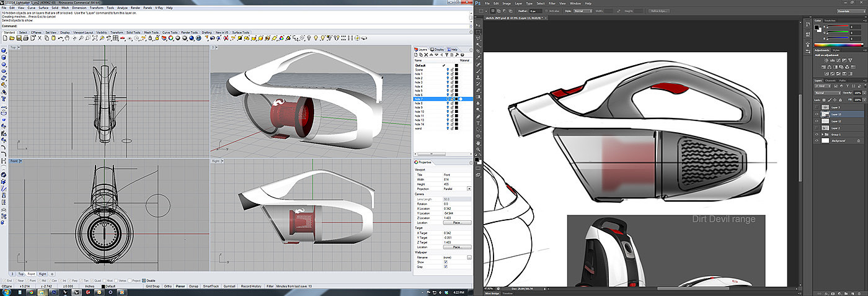This screenshot has height=296, width=868.
Task: Click the color spectrum ramp bar
Action: click(x=839, y=45)
